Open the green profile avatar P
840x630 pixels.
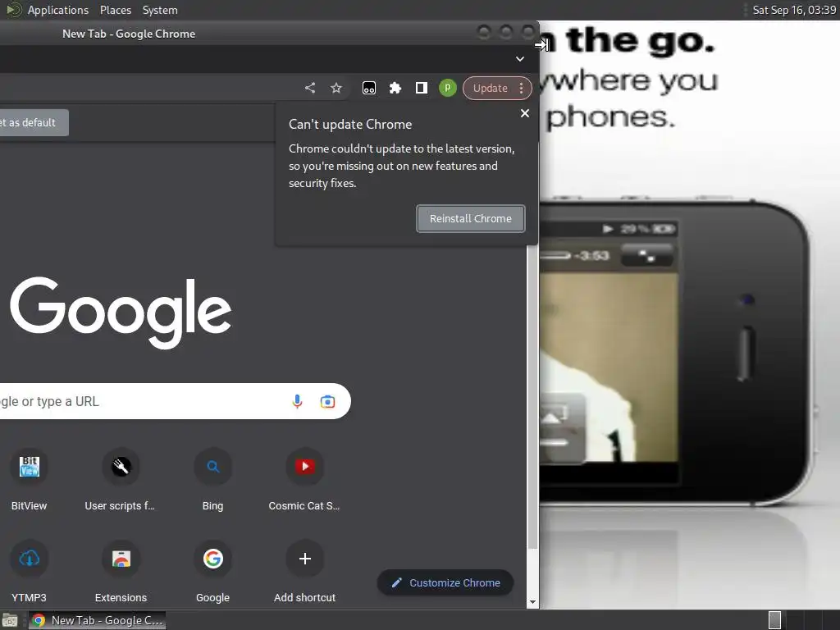[447, 88]
